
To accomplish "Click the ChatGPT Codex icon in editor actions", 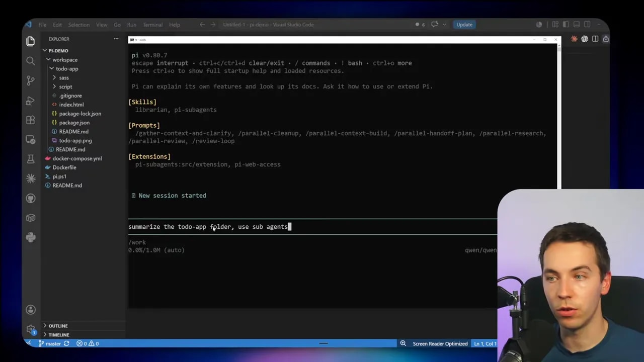I will click(x=585, y=39).
